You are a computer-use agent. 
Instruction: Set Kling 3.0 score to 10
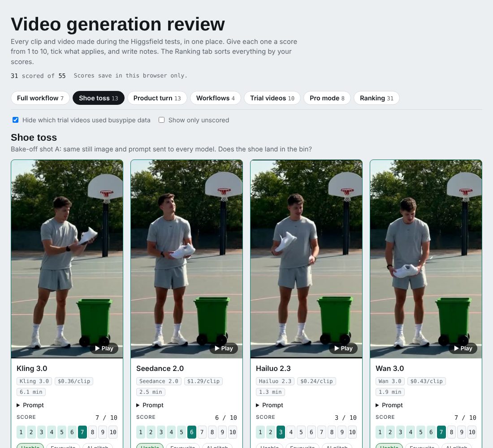click(x=113, y=432)
